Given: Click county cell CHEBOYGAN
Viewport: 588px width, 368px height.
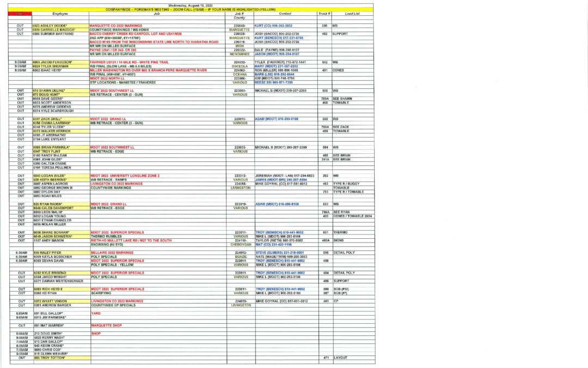Looking at the screenshot, I should pos(241,244).
